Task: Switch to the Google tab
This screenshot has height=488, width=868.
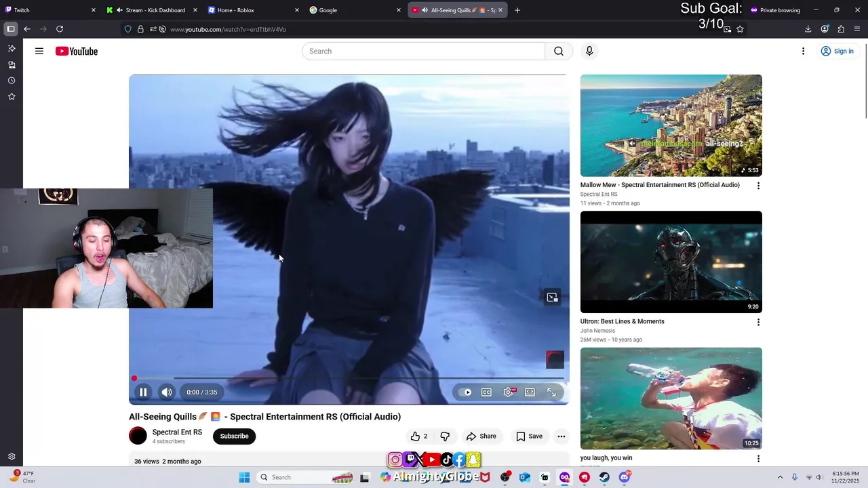Action: pyautogui.click(x=356, y=10)
